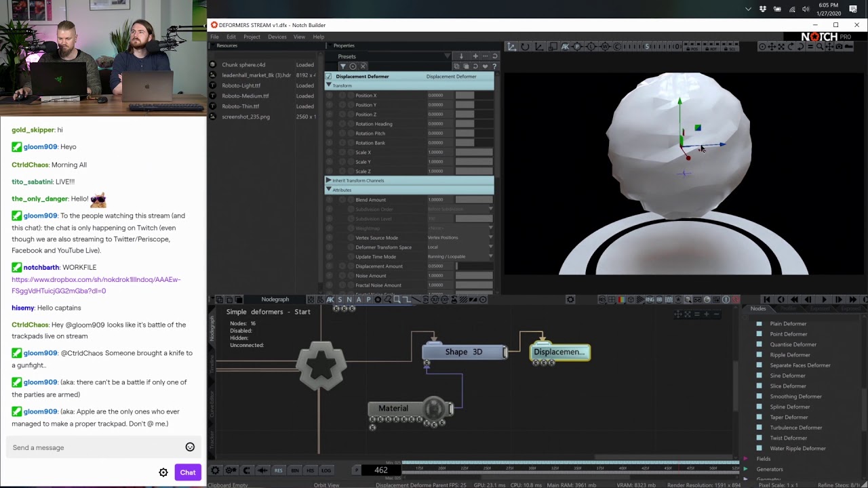Click the viewport magnifier zoom icon

point(819,47)
